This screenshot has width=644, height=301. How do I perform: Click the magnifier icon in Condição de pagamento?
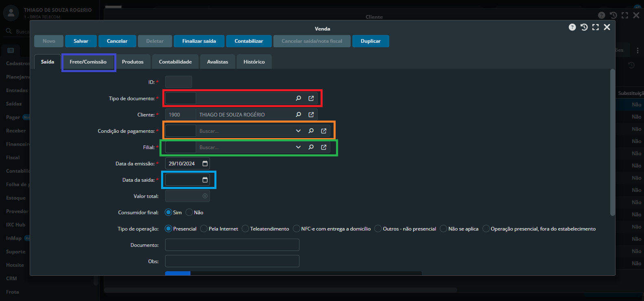(x=311, y=131)
